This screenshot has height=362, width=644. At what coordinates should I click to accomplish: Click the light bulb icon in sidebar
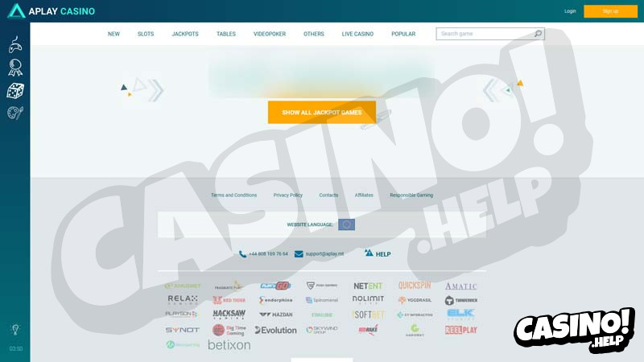pyautogui.click(x=15, y=329)
